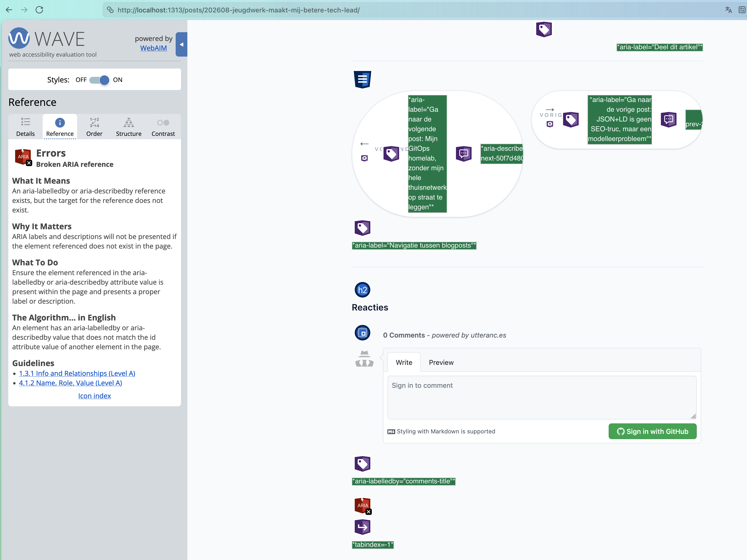This screenshot has height=560, width=747.
Task: Click the translate icon in address bar
Action: pyautogui.click(x=728, y=10)
